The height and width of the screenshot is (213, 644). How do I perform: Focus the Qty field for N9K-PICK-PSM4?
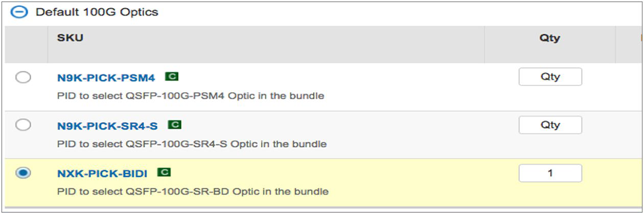pos(550,77)
